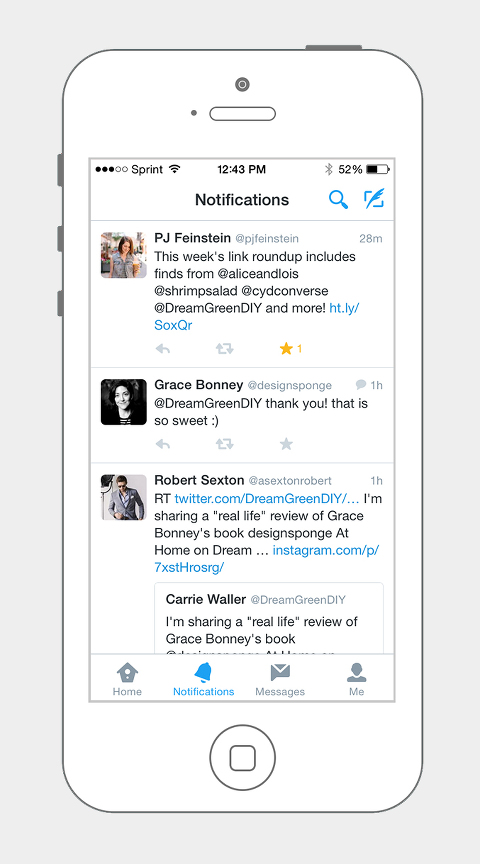View conversation bubble icon next to 1h
Image resolution: width=480 pixels, height=864 pixels.
click(x=361, y=385)
